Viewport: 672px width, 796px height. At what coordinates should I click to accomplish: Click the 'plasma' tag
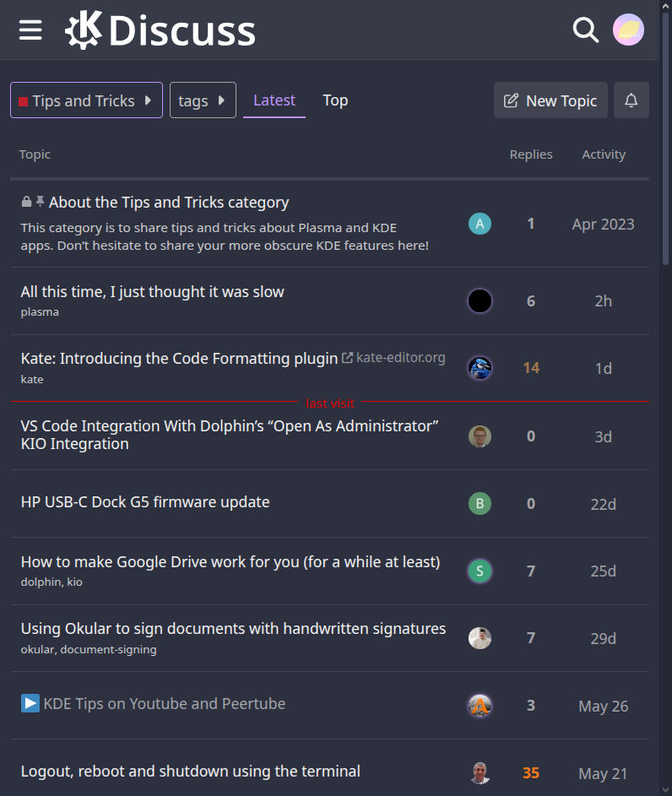(x=40, y=311)
